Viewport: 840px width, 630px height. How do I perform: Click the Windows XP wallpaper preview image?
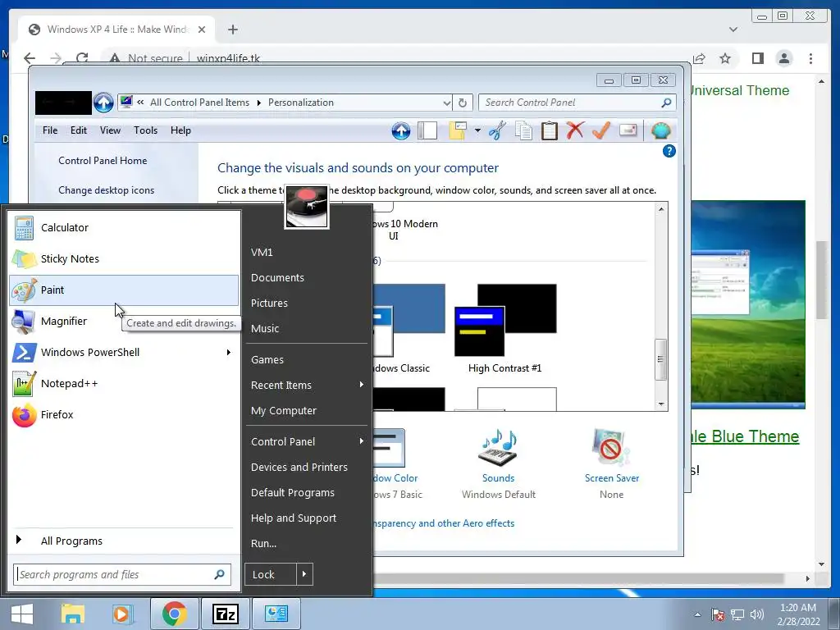point(748,304)
